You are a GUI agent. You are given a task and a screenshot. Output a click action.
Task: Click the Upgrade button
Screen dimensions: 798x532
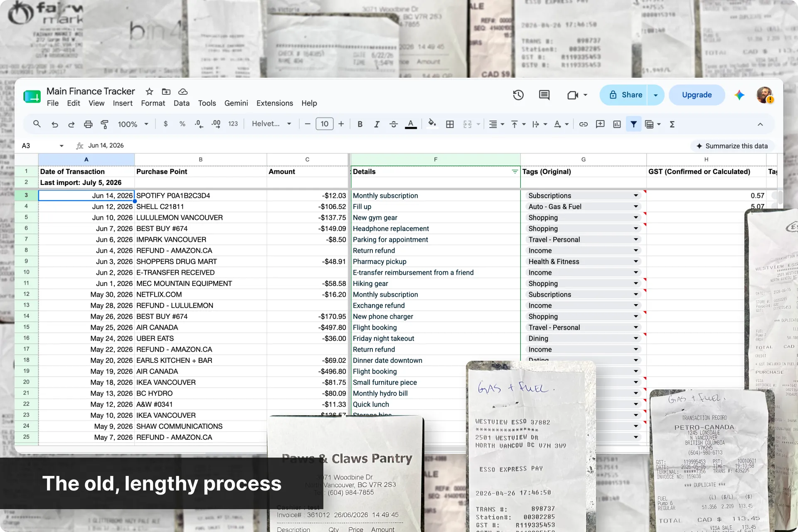pos(697,95)
